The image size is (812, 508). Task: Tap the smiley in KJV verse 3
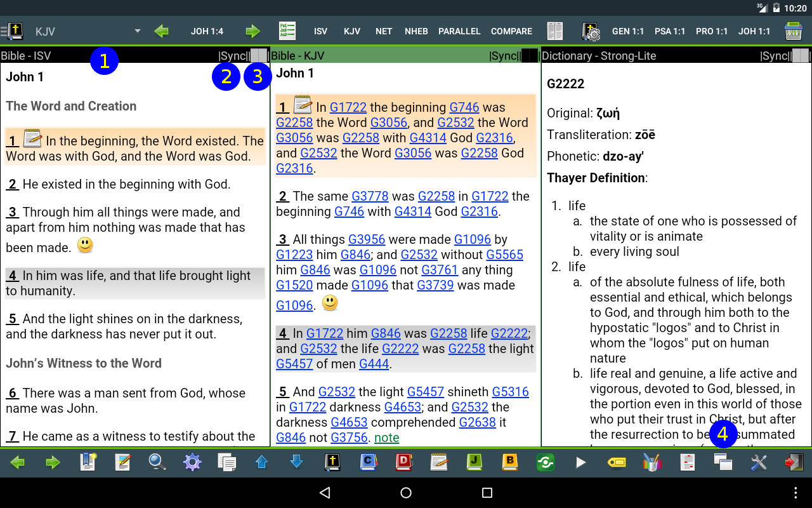pos(330,303)
